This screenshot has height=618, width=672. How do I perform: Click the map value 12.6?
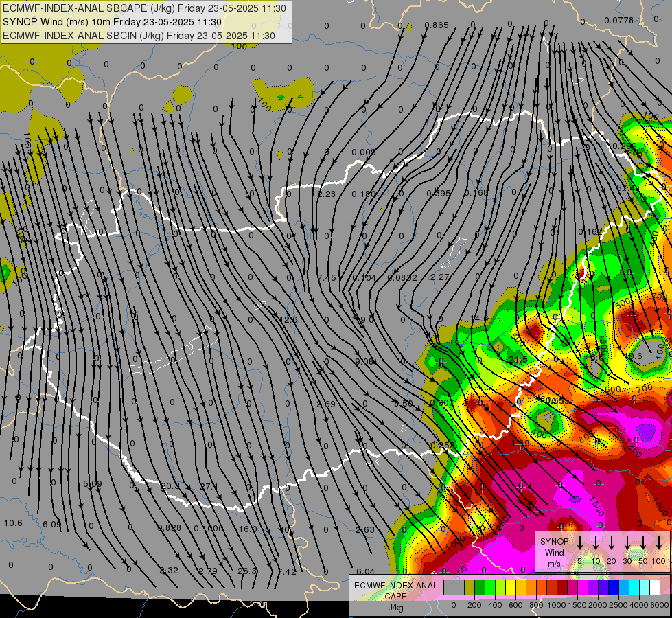[288, 320]
